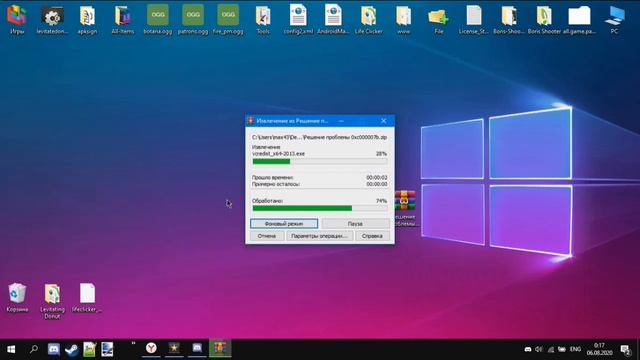Select the www folder icon
Image resolution: width=640 pixels, height=360 pixels.
(x=404, y=19)
